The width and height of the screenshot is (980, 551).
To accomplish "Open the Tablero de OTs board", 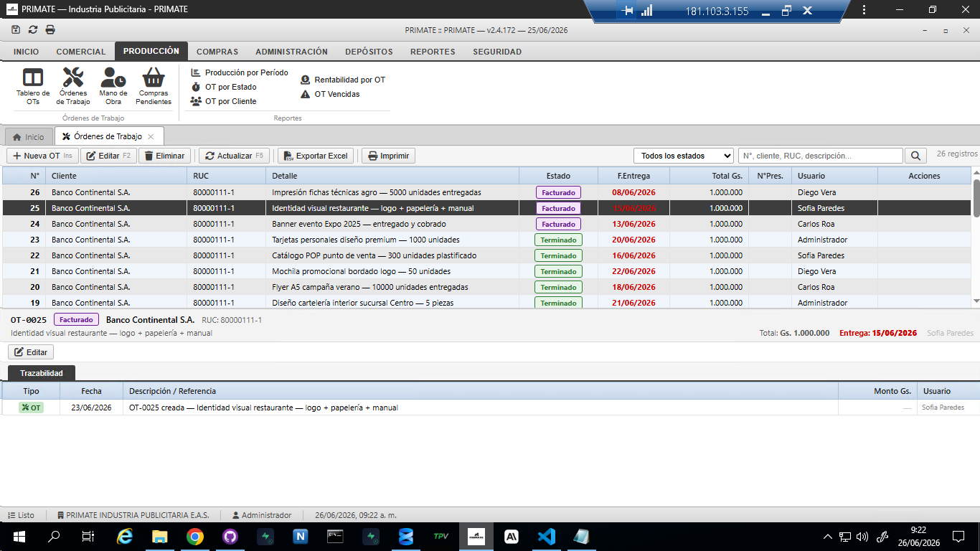I will point(33,86).
